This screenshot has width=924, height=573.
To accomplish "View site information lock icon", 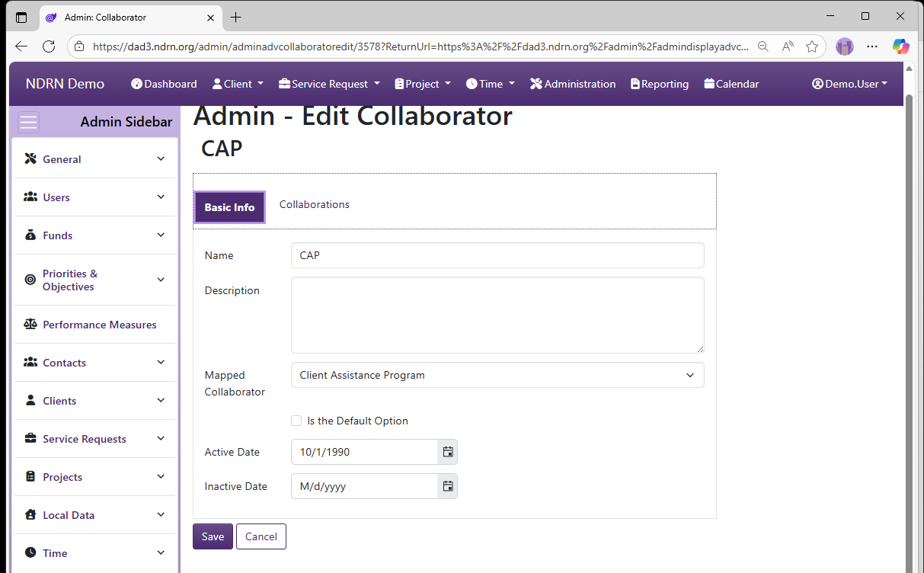I will point(79,46).
